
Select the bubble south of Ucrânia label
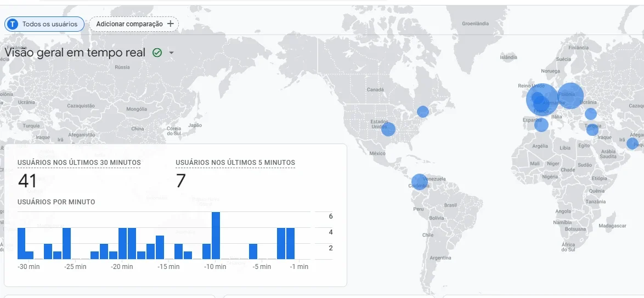tap(591, 114)
